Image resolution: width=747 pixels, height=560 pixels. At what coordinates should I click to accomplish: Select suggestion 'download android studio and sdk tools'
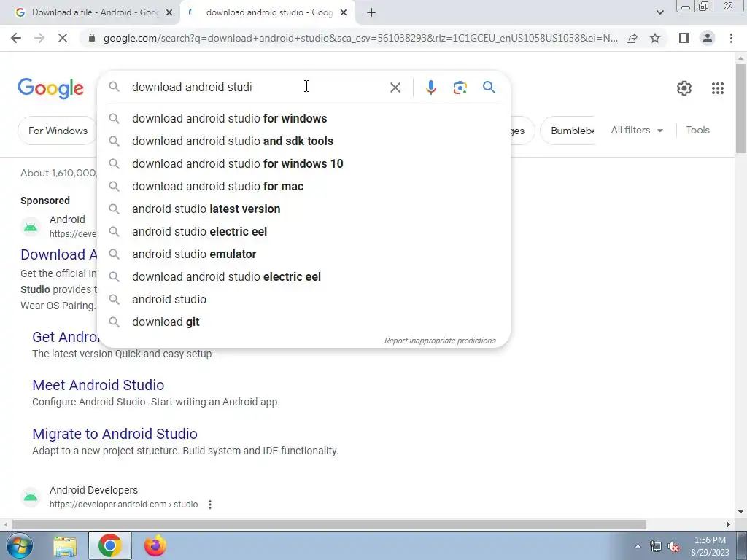303,141
